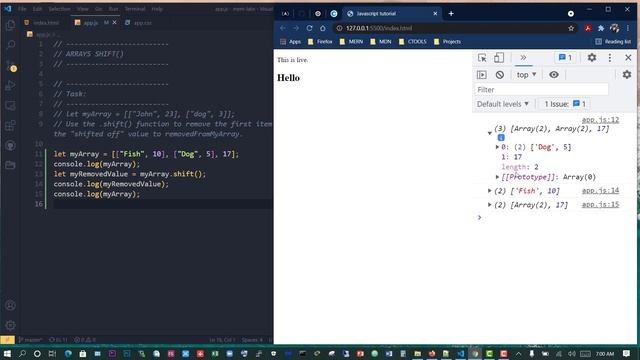Toggle the device toolbar in DevTools

[x=499, y=58]
